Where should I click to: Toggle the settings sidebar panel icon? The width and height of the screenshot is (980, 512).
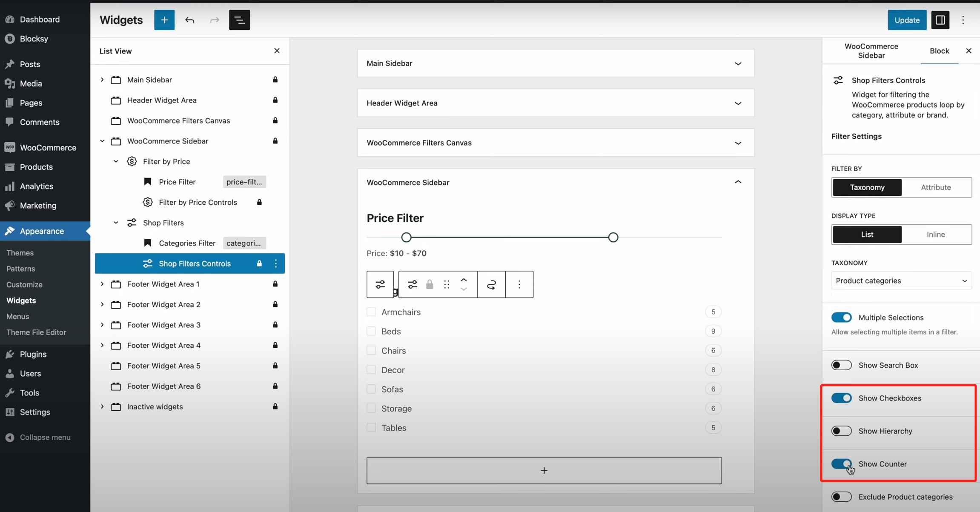tap(940, 20)
